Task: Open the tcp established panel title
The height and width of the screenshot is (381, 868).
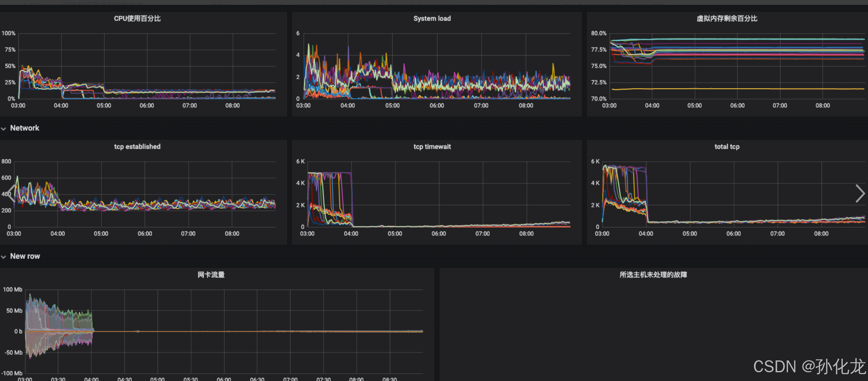Action: point(137,147)
